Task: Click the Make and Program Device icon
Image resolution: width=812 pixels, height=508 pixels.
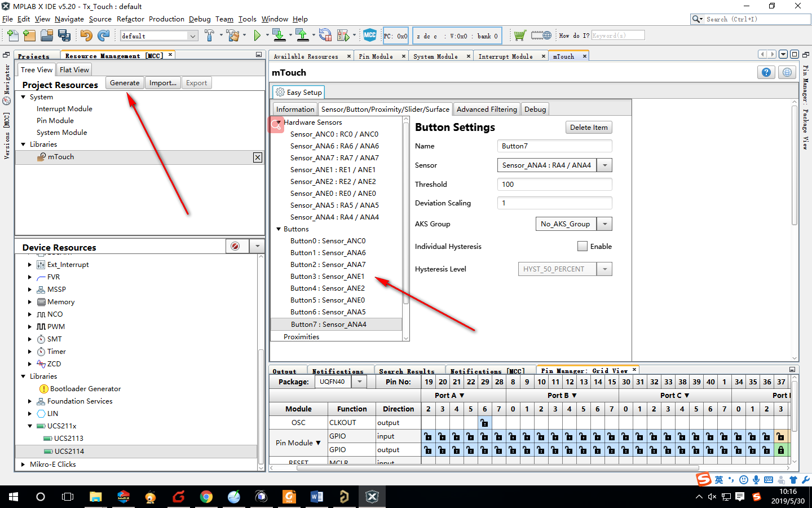Action: point(279,36)
